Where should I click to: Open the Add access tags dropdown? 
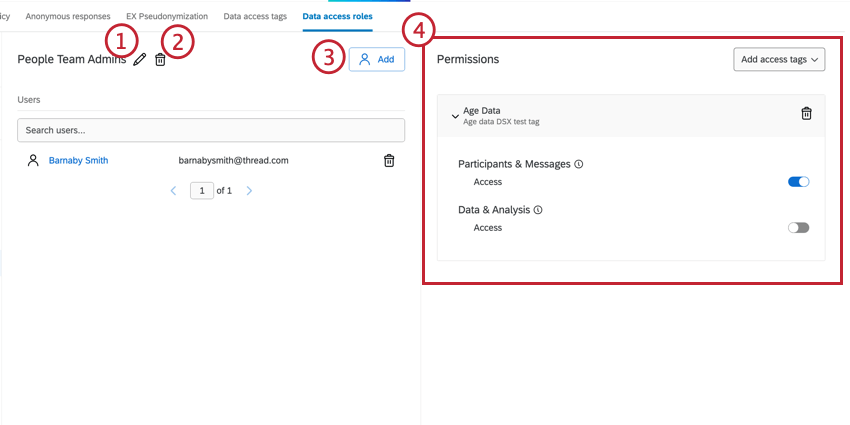pos(779,60)
